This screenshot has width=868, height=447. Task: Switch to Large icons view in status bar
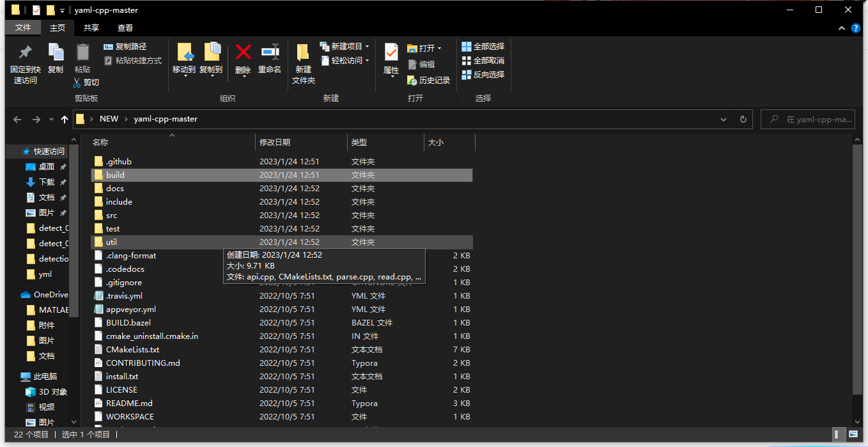[854, 435]
